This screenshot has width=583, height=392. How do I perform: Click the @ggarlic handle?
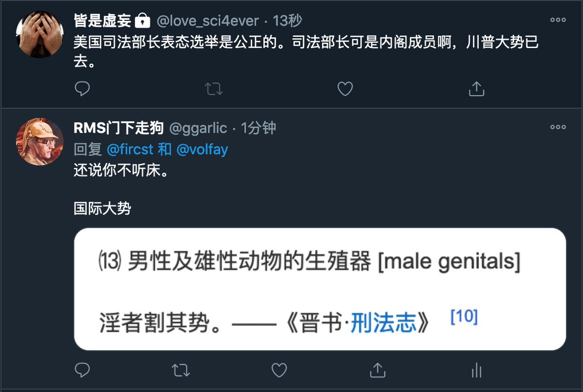198,128
